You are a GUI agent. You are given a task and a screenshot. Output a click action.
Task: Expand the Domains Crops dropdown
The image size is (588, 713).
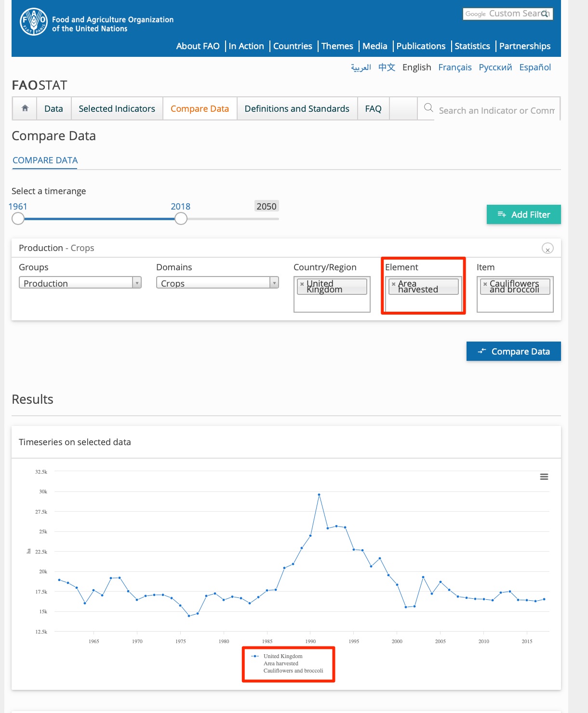tap(217, 283)
